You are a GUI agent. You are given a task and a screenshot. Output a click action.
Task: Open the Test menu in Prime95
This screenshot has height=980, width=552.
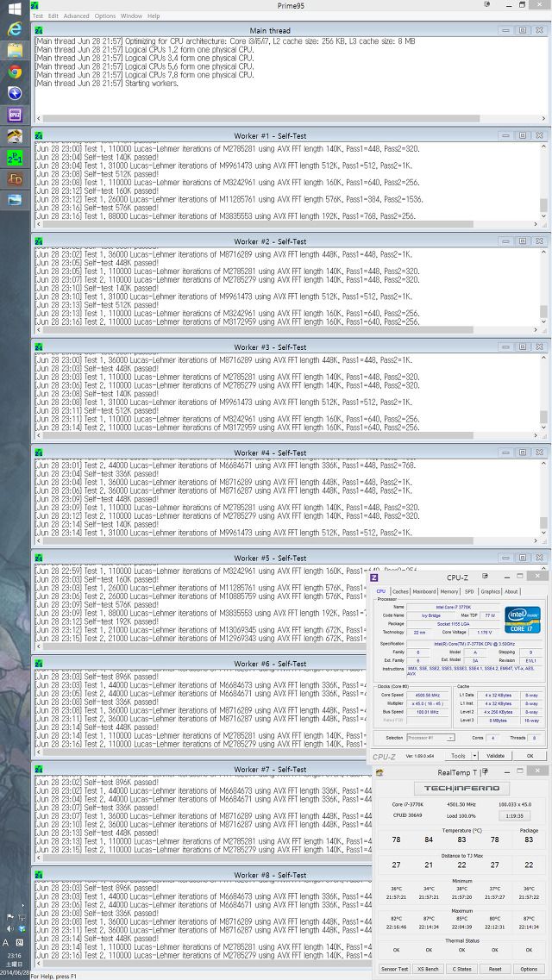pos(37,16)
